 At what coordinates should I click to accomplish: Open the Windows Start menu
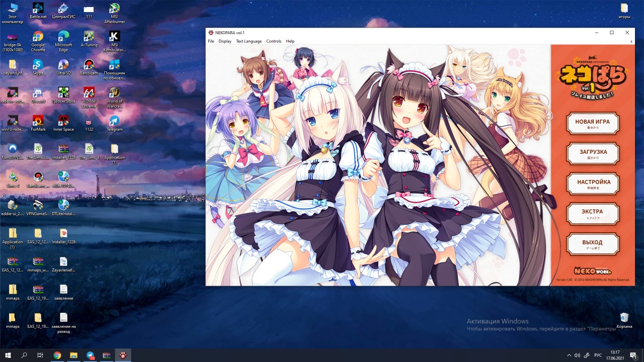click(x=8, y=355)
